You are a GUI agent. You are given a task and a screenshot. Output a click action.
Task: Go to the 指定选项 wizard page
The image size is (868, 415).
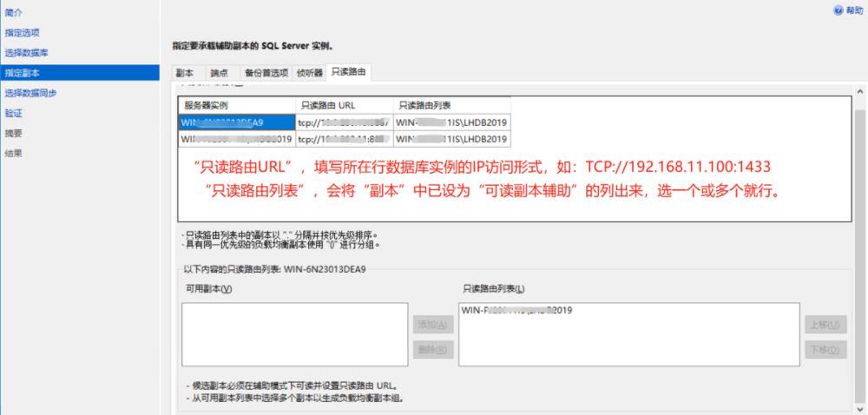click(x=23, y=33)
